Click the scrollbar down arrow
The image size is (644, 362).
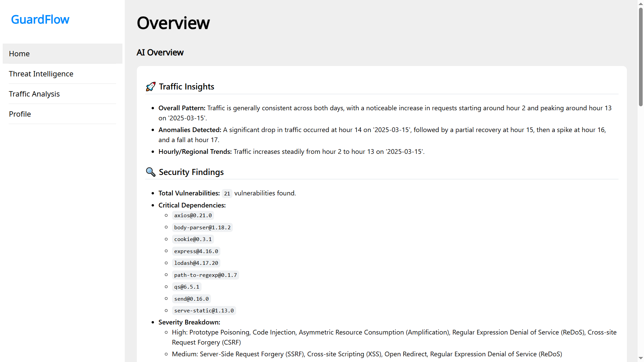click(x=641, y=359)
